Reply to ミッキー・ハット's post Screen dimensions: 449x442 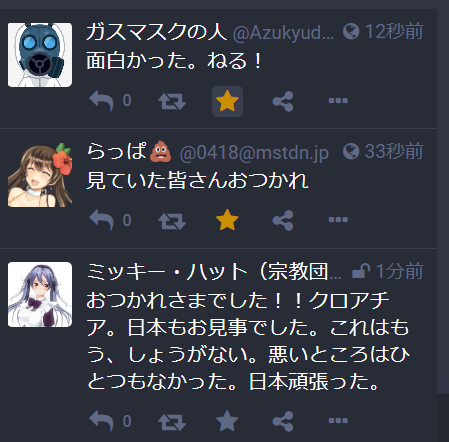point(102,421)
